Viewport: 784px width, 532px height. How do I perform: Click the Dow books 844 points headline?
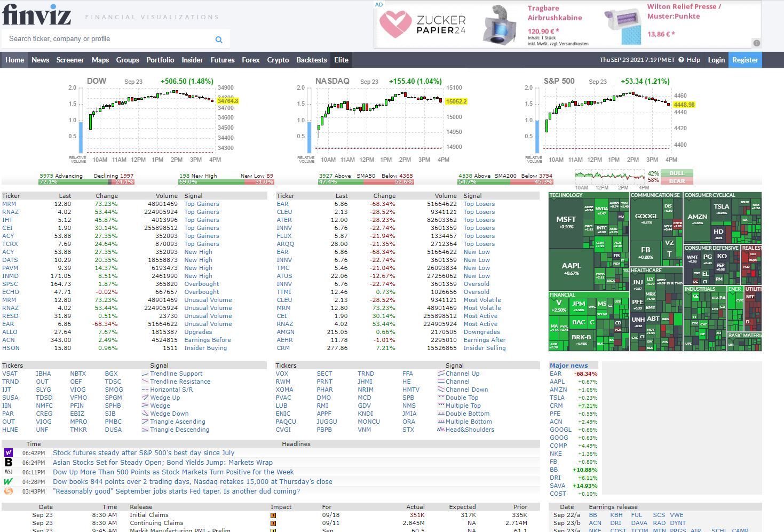click(x=192, y=481)
